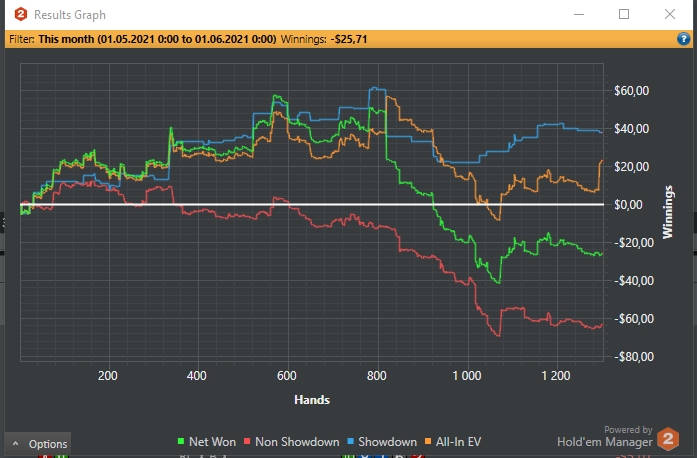Screen dimensions: 697x458
Task: Expand the Options panel
Action: click(x=38, y=444)
